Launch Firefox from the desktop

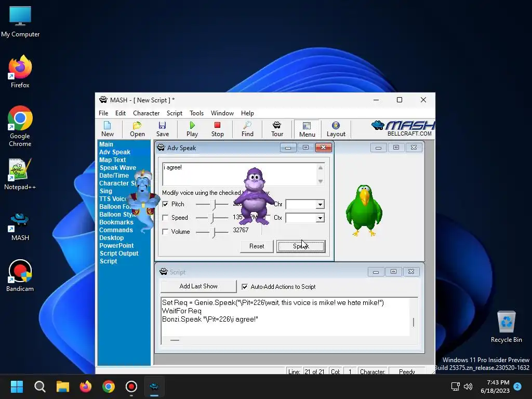pos(20,72)
